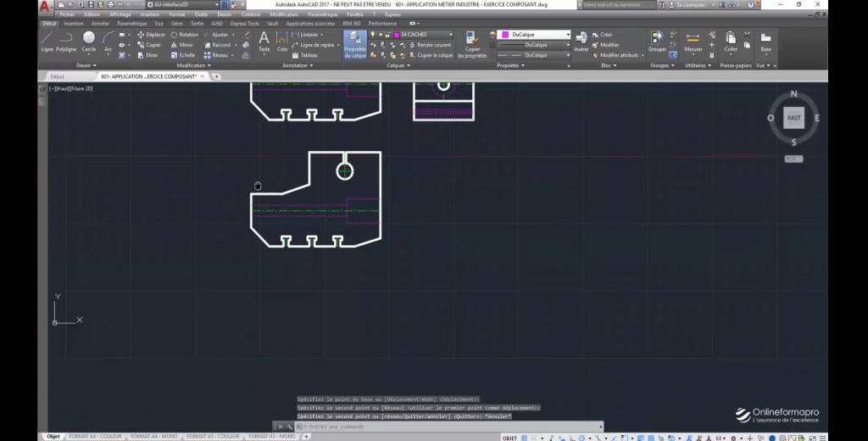Screen dimensions: 868x441
Task: Add a new drawing tab with plus button
Action: coord(216,76)
